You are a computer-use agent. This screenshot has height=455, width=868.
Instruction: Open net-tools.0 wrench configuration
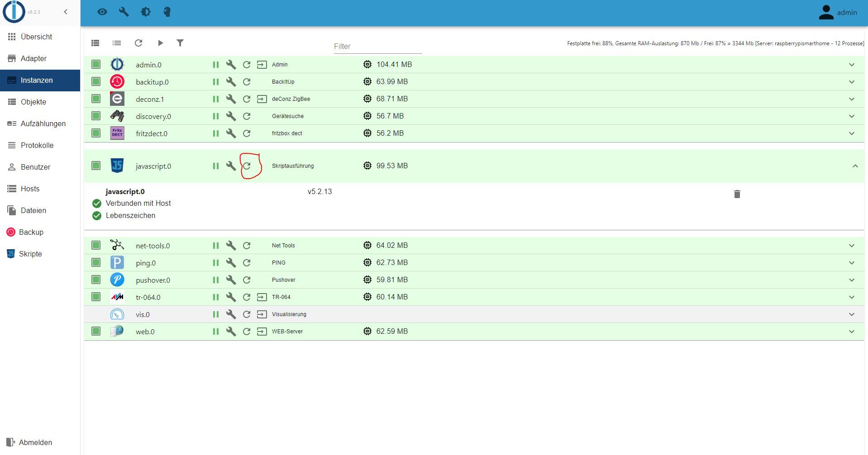point(231,246)
